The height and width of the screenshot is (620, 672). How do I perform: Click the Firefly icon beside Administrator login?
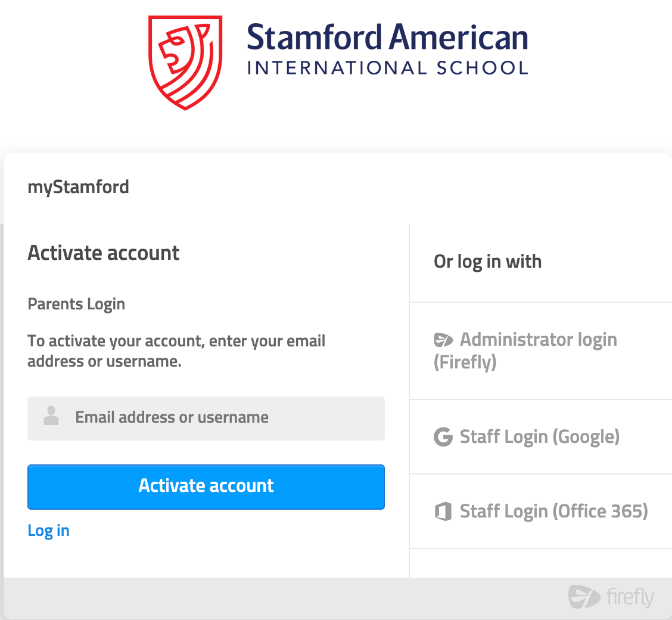[443, 340]
